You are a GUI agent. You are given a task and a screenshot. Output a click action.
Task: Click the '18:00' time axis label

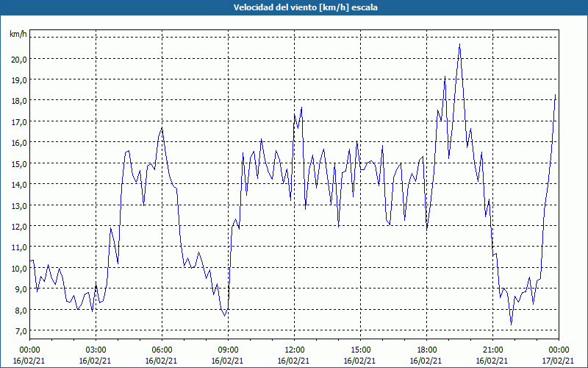(x=427, y=350)
